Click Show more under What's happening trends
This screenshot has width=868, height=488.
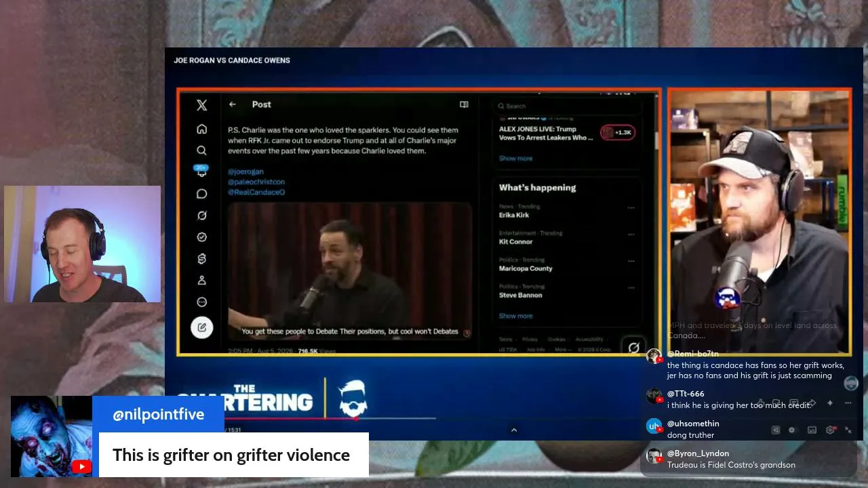[516, 316]
